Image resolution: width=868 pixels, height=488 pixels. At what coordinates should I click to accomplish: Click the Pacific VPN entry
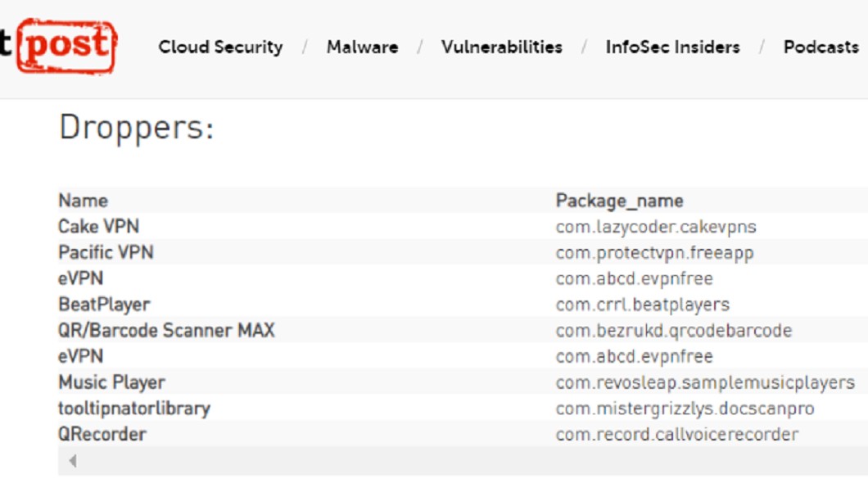point(106,252)
